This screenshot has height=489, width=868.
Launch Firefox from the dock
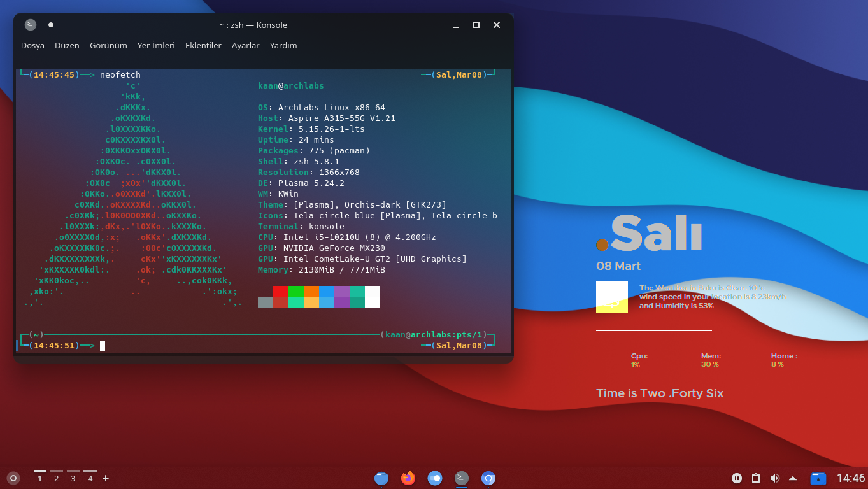(408, 478)
